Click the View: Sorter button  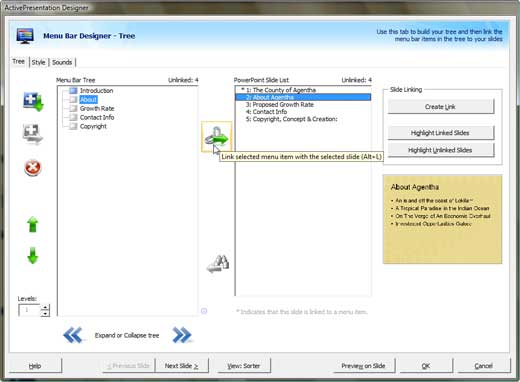[244, 366]
